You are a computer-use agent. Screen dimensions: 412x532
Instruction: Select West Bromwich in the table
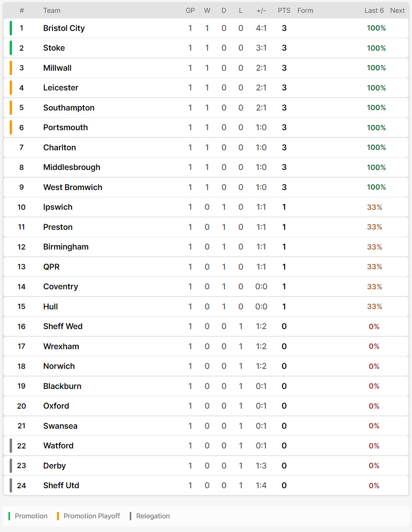pos(73,187)
